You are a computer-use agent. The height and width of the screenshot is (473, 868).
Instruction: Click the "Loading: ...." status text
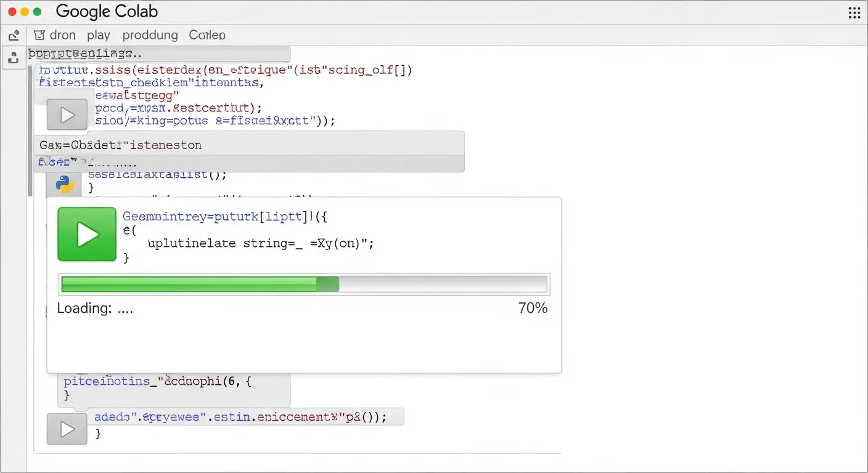click(95, 309)
